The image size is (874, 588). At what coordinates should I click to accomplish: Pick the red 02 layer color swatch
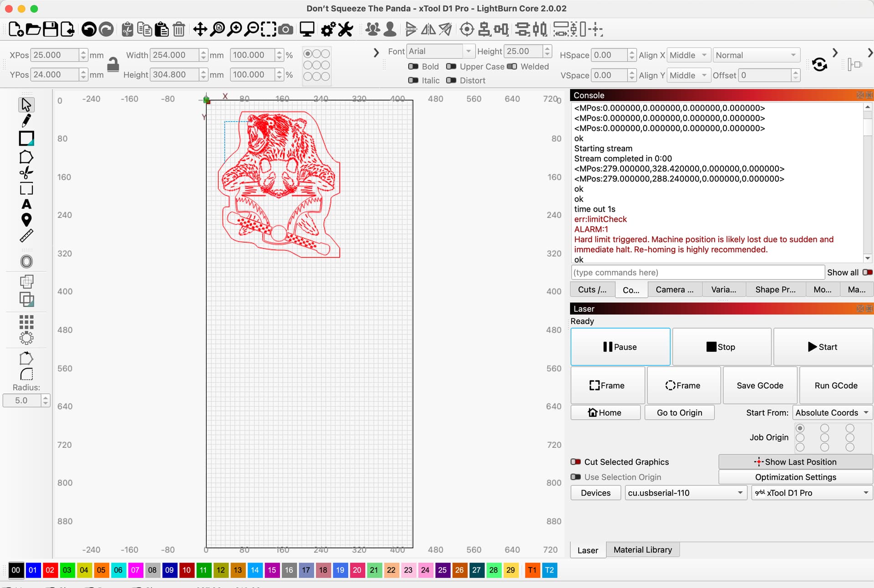coord(50,570)
